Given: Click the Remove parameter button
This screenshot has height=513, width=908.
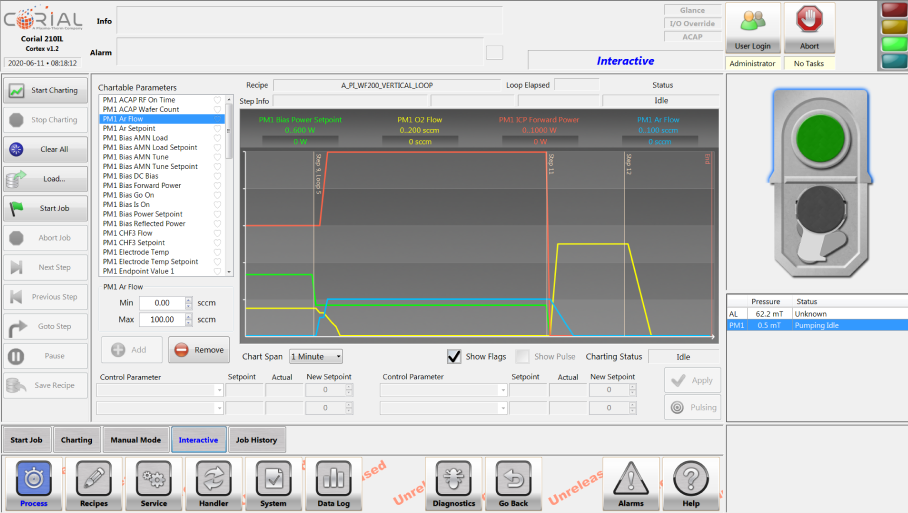Looking at the screenshot, I should tap(199, 350).
